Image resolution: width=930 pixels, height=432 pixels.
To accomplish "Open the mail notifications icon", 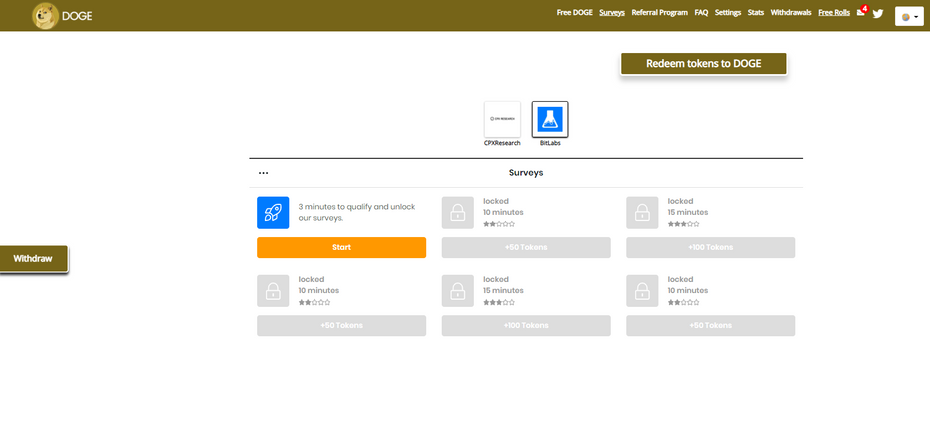I will click(861, 12).
